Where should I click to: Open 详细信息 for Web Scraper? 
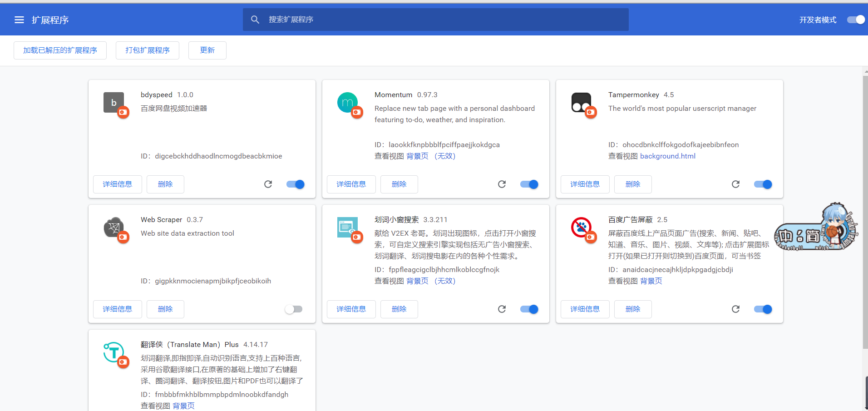tap(118, 309)
